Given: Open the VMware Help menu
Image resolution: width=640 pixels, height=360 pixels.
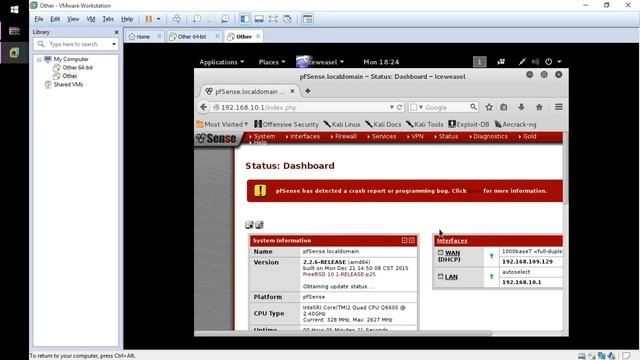Looking at the screenshot, I should (127, 19).
